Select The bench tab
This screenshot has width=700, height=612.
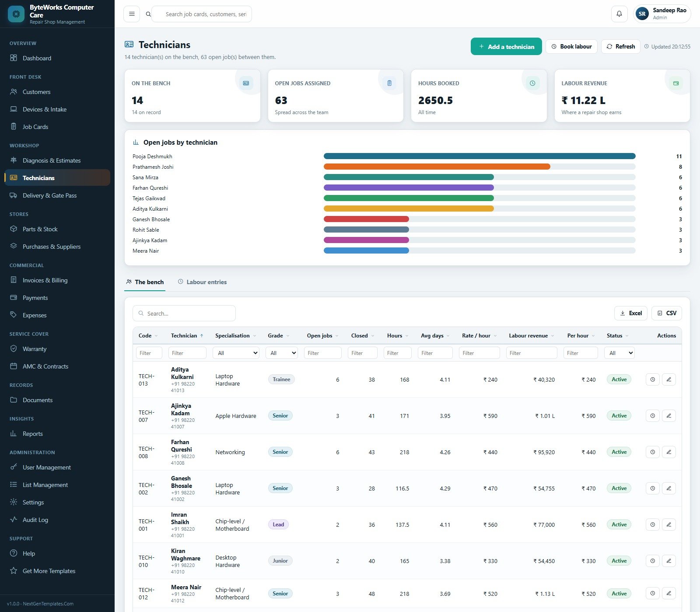145,282
